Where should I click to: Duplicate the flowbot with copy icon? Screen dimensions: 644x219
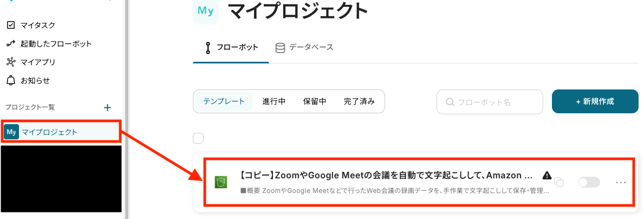[x=560, y=183]
